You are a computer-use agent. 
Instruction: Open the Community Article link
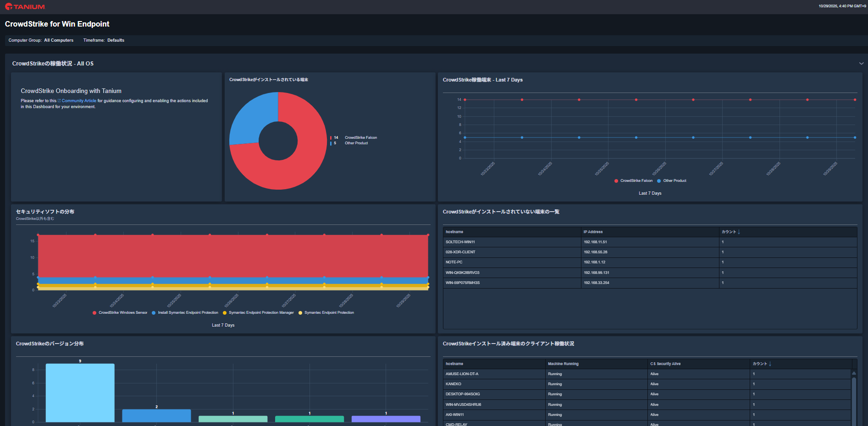click(79, 101)
